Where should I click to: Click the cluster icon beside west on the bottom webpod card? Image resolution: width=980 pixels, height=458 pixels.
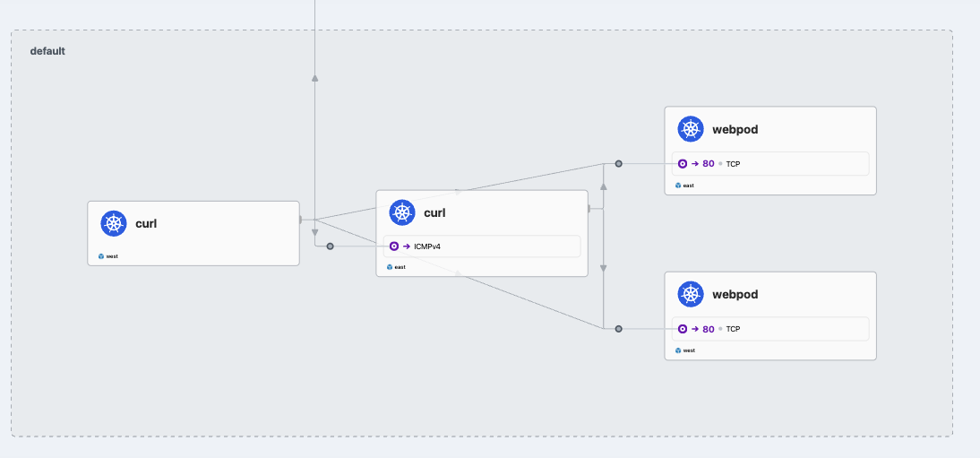[678, 351]
